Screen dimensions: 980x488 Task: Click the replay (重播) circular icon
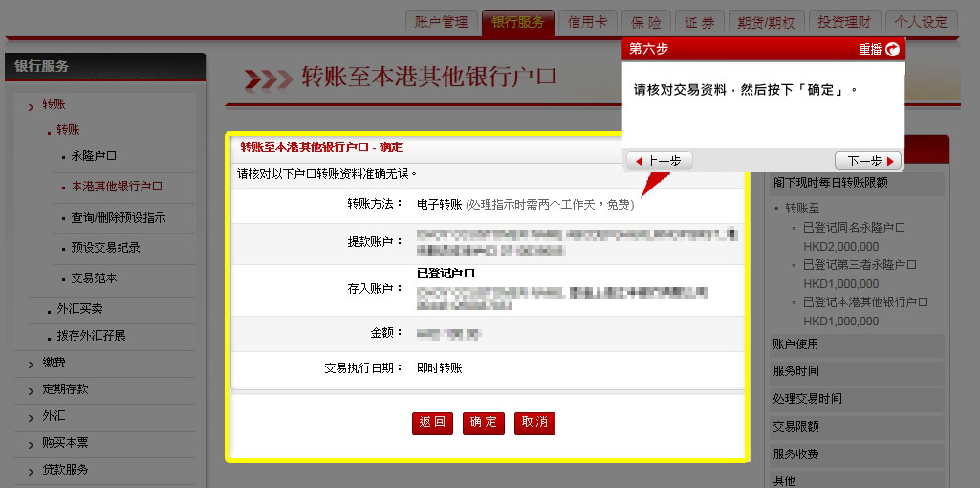coord(892,49)
